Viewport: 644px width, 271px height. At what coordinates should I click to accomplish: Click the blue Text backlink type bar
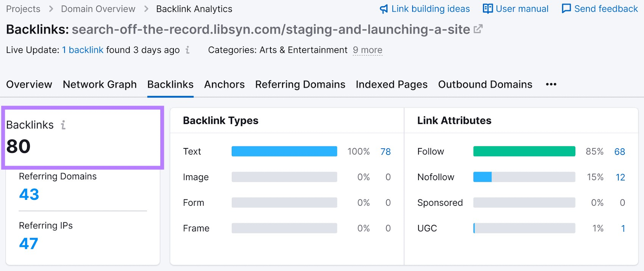point(284,151)
